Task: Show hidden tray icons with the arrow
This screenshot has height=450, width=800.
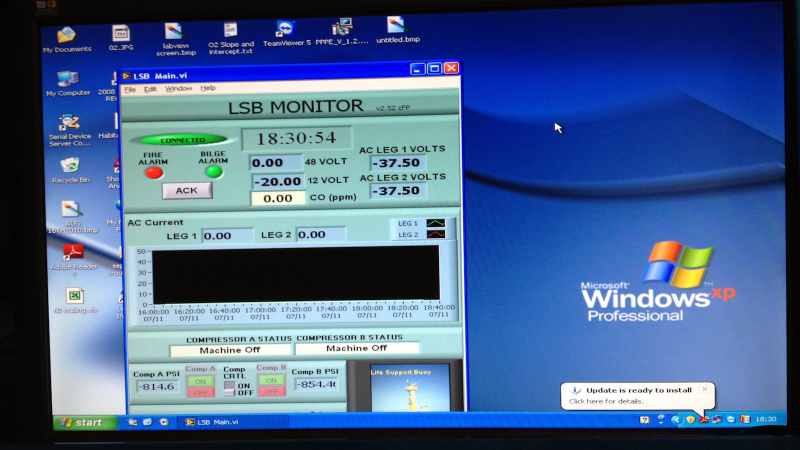Action: (x=676, y=420)
